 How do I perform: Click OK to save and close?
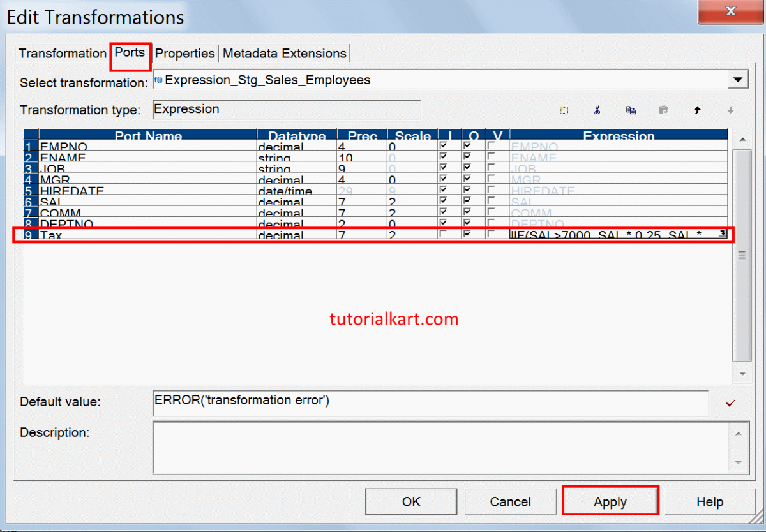410,501
